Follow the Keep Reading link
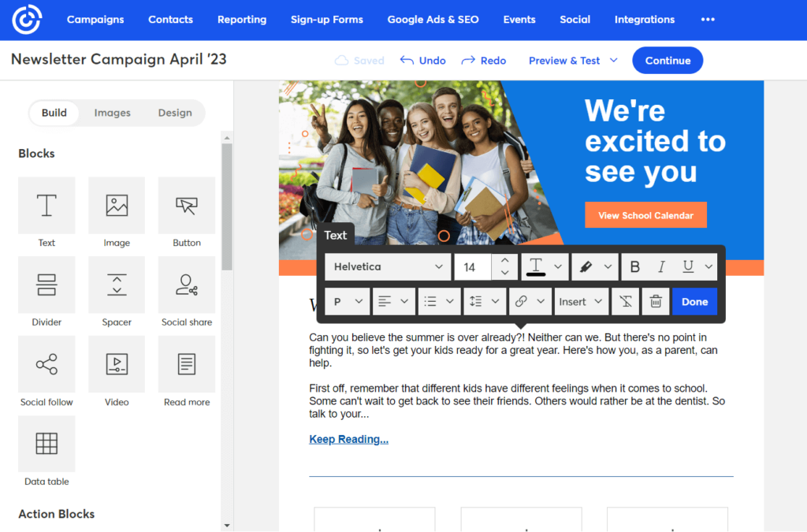This screenshot has height=532, width=807. [x=349, y=439]
